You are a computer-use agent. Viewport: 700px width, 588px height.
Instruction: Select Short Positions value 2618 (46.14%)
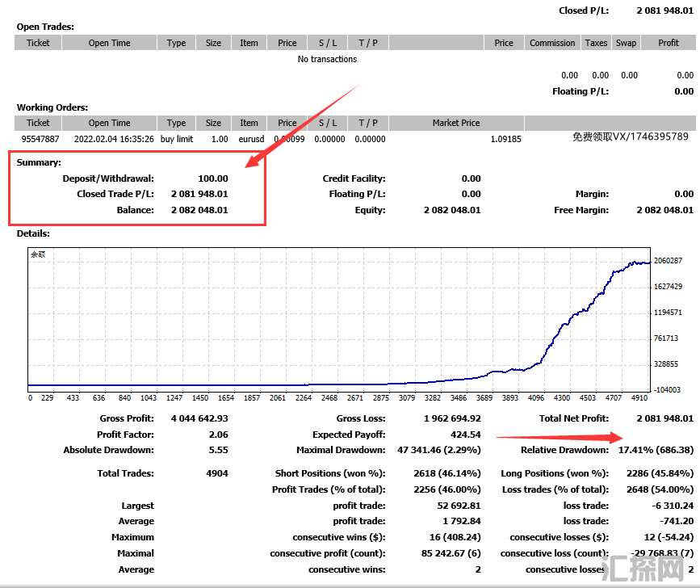(x=447, y=473)
